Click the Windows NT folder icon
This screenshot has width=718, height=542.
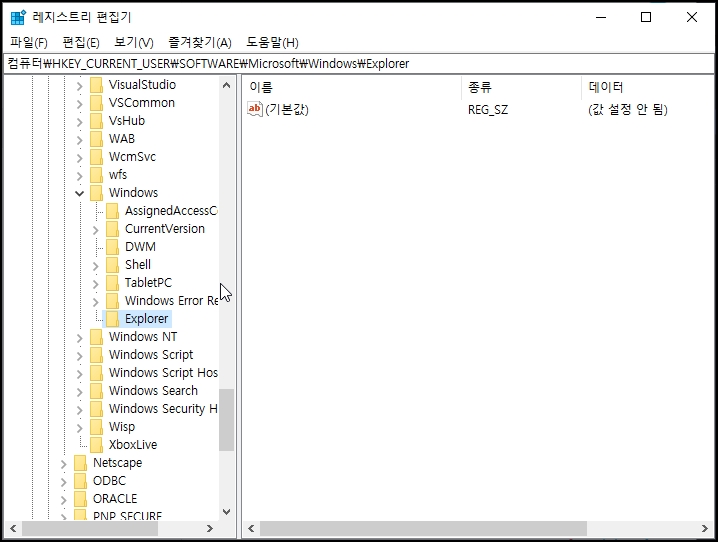click(x=97, y=337)
